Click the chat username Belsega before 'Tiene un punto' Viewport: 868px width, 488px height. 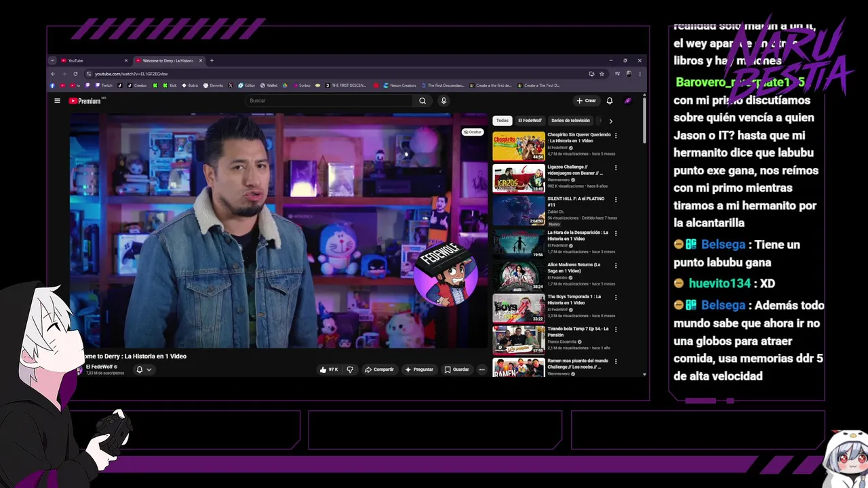click(723, 244)
